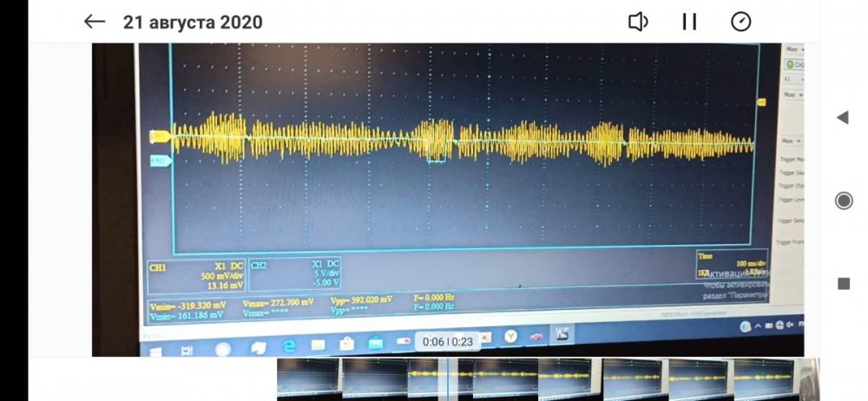
Task: Pause the video playback
Action: [x=689, y=22]
